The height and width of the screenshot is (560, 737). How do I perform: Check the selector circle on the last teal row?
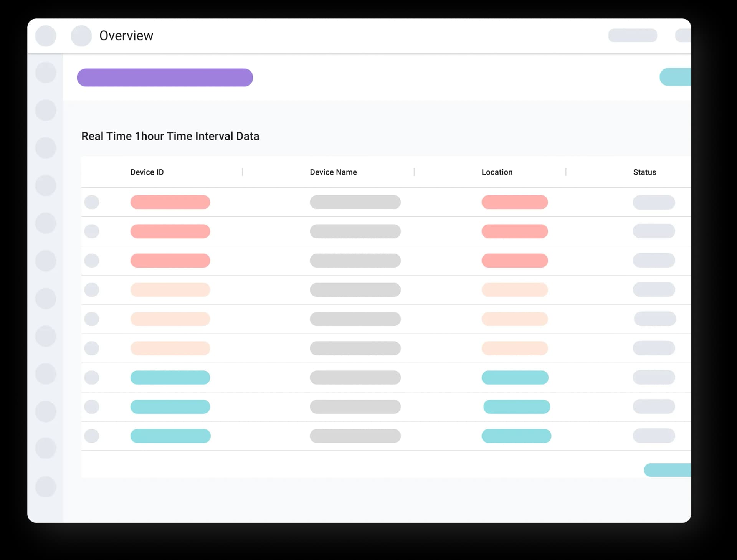[92, 436]
